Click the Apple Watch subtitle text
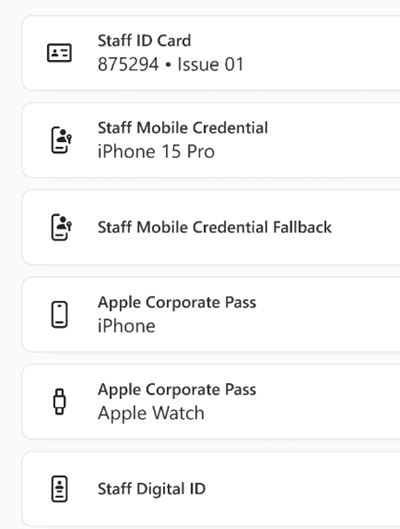Viewport: 400px width, 529px height. click(x=151, y=413)
